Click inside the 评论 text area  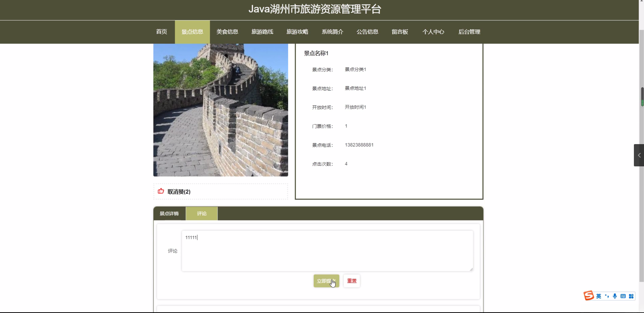coord(327,251)
